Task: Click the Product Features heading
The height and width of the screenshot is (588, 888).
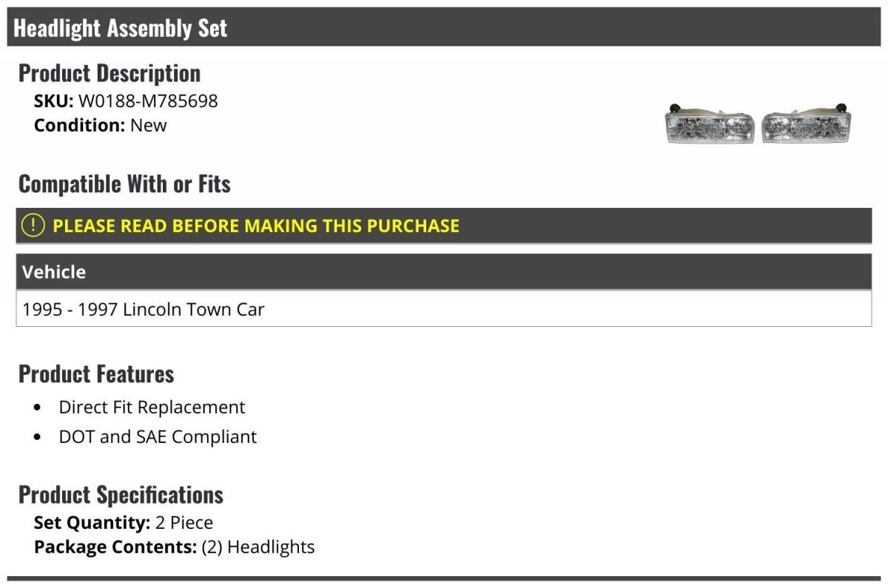Action: click(96, 374)
